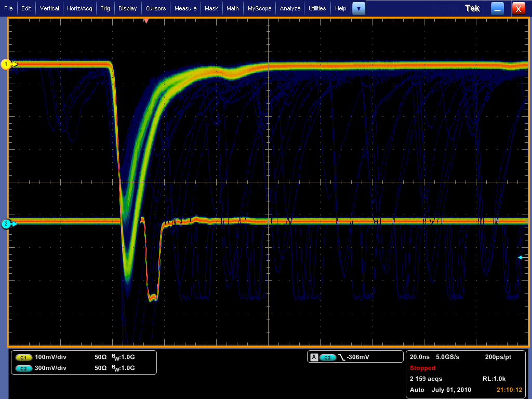Click the RL:1.0k record length readout
532x399 pixels.
pos(494,379)
